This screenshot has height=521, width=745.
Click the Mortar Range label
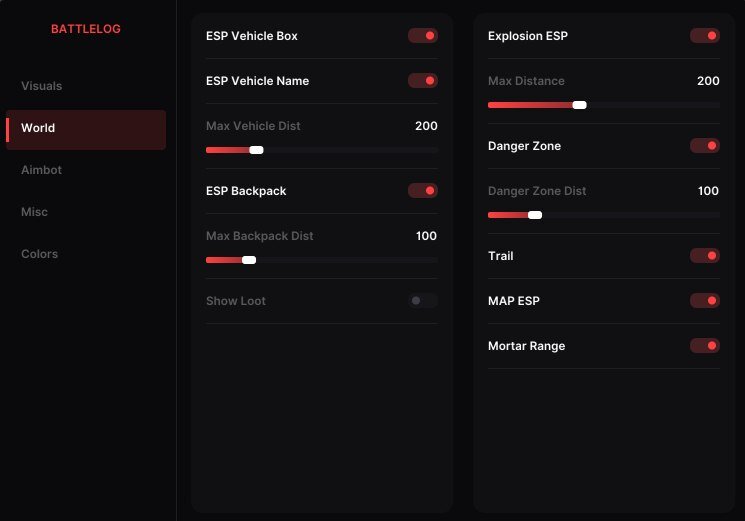[526, 346]
